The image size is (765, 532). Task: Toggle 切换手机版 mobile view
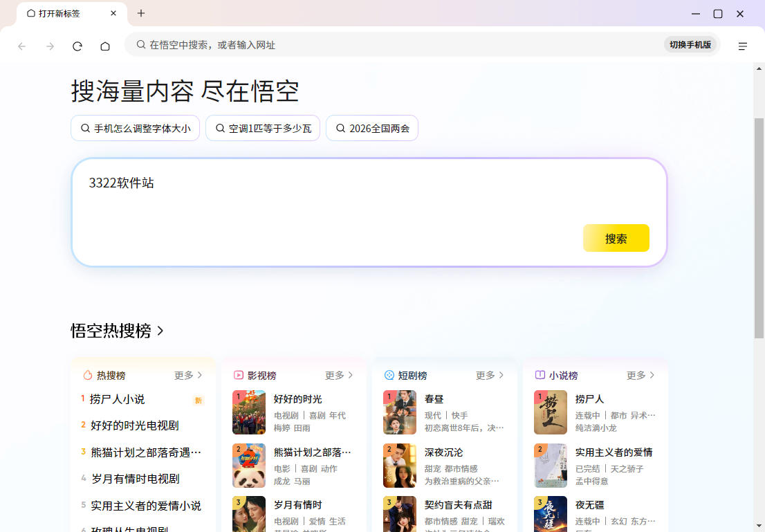click(x=690, y=45)
